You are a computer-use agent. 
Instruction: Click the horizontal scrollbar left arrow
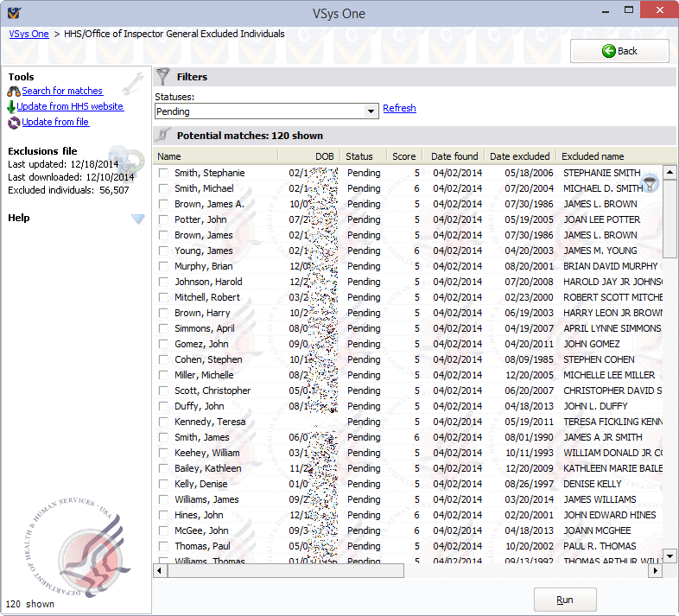(x=160, y=570)
